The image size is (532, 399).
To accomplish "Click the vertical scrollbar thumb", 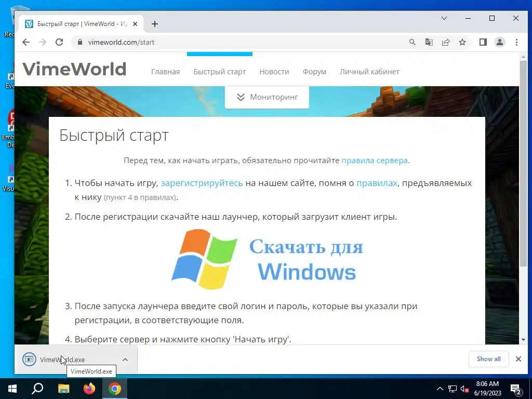I will [x=523, y=163].
